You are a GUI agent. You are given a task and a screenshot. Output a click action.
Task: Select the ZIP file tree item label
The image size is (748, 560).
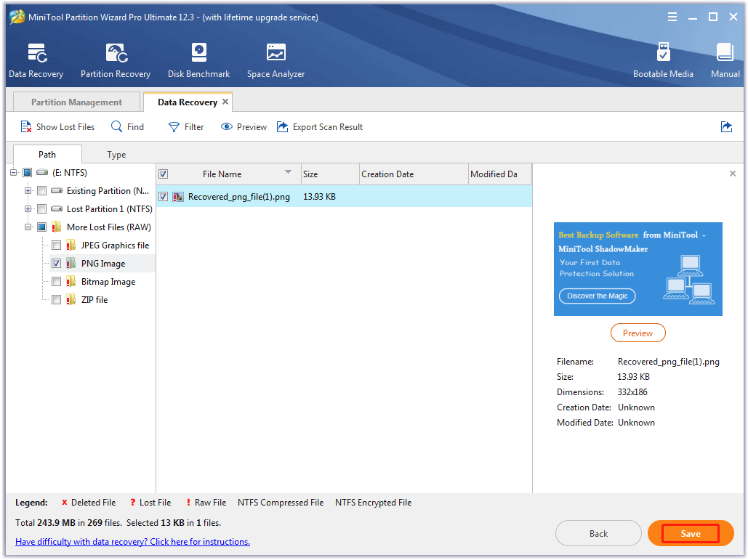pyautogui.click(x=94, y=300)
